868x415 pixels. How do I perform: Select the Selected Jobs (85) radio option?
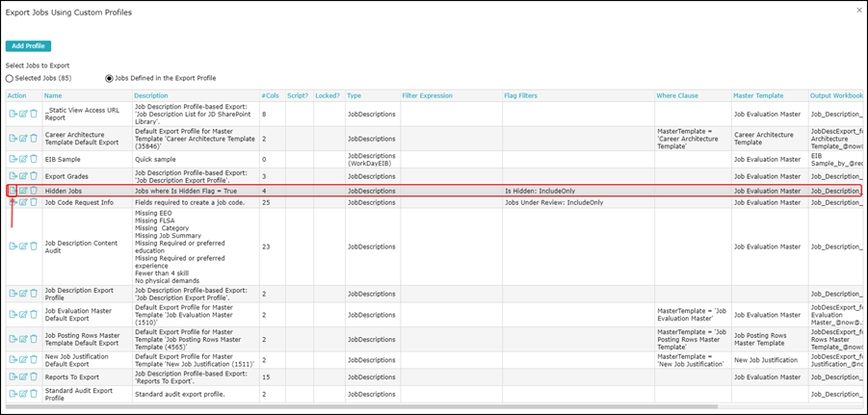click(11, 77)
